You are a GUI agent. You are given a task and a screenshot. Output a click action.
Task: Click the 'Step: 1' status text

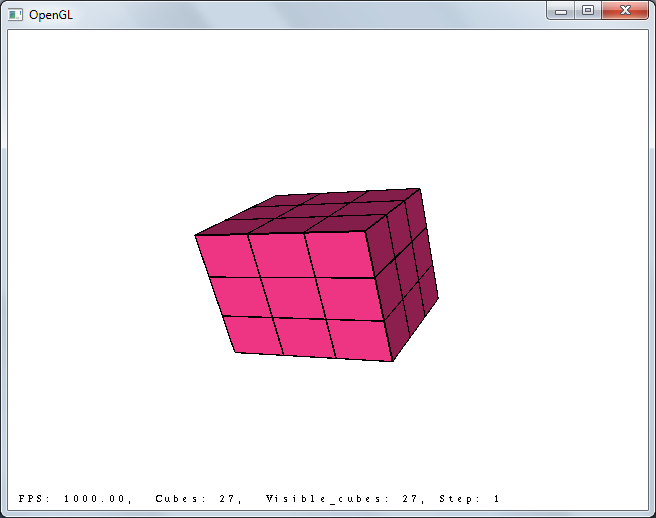pos(469,499)
